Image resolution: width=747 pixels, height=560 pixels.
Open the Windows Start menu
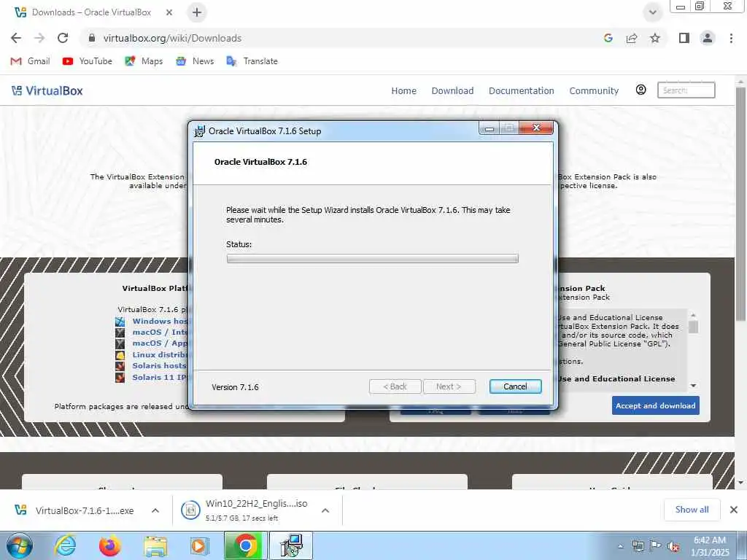point(20,545)
